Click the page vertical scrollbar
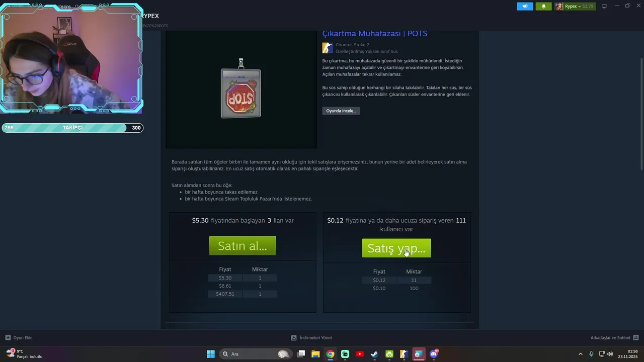 click(641, 114)
